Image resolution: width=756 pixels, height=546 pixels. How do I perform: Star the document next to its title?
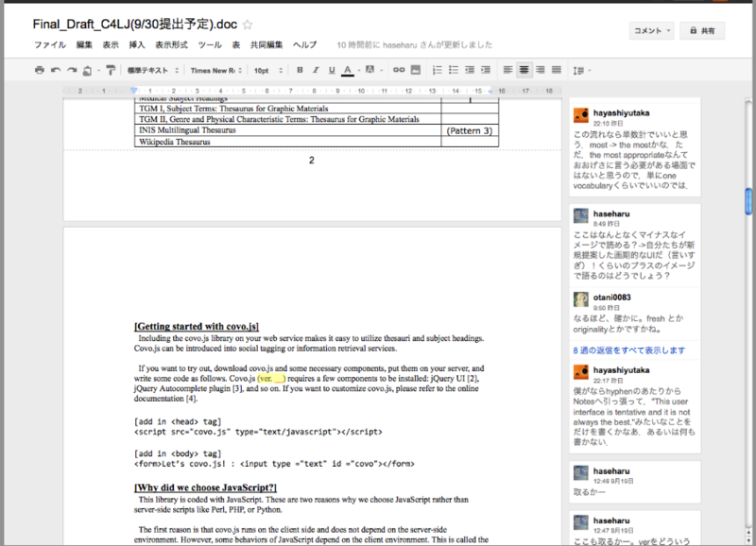(x=248, y=25)
